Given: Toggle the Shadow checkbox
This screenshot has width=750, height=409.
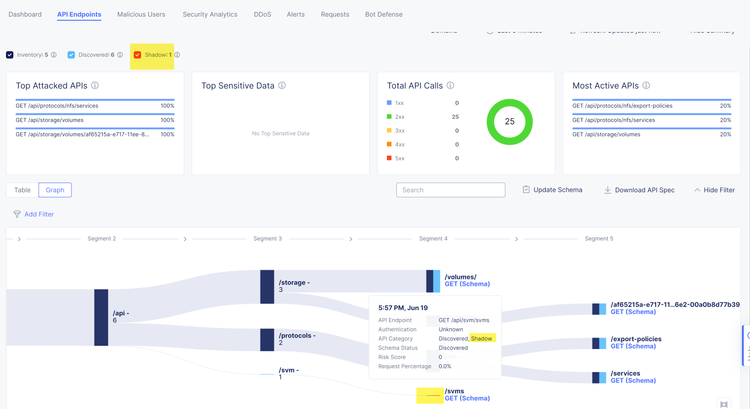Looking at the screenshot, I should point(137,55).
